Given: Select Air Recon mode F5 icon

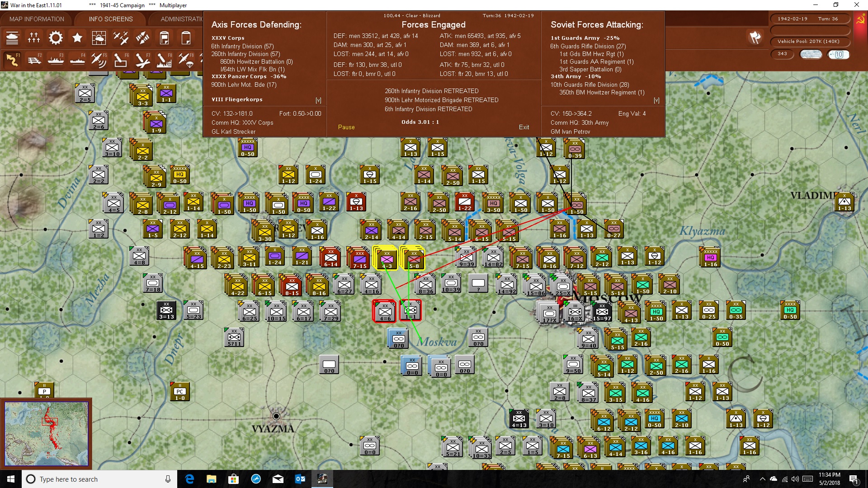Looking at the screenshot, I should coord(99,60).
